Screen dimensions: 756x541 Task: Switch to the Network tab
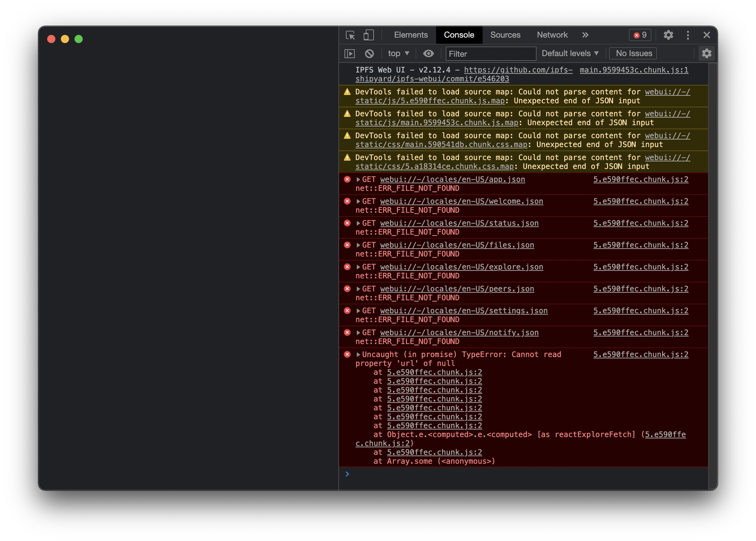(552, 35)
